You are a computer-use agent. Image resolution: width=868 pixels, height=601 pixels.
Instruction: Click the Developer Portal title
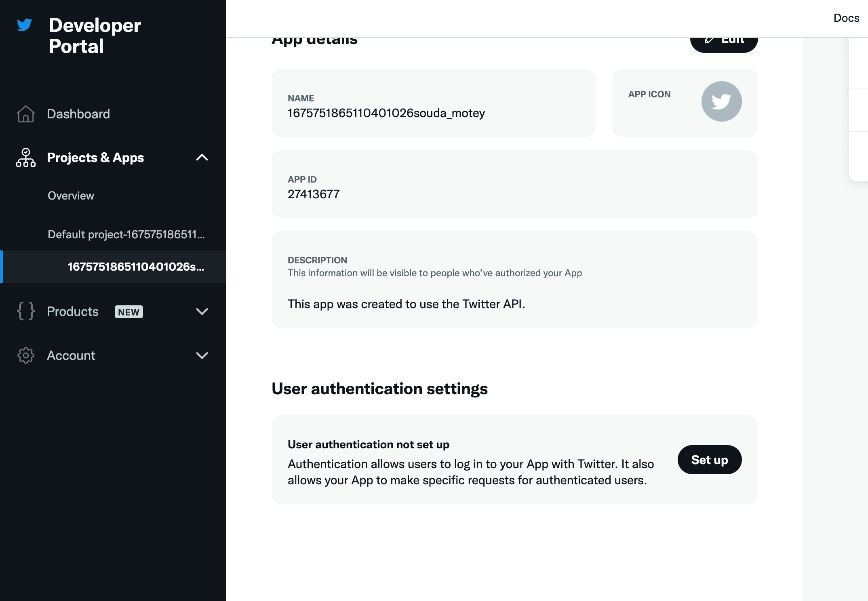(95, 36)
